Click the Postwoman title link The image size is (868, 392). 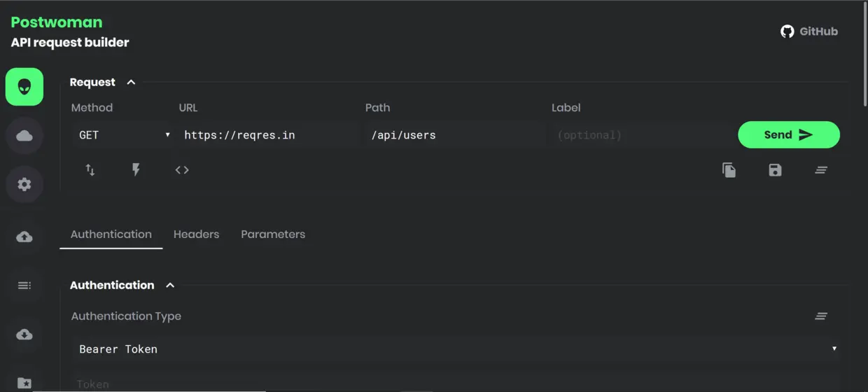click(x=57, y=22)
